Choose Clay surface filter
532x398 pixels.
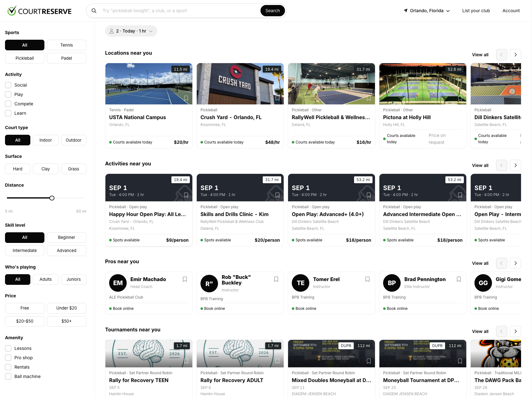[x=46, y=169]
